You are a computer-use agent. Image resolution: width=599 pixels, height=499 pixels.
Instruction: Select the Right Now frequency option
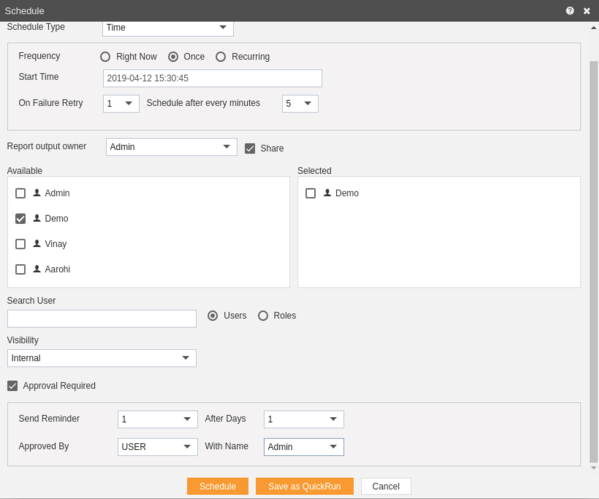pos(105,57)
